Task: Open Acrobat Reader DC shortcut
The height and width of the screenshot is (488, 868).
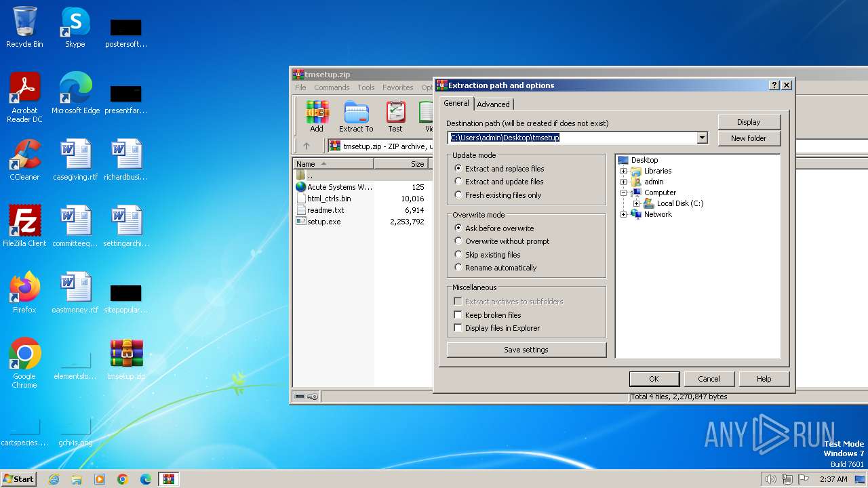Action: point(24,98)
